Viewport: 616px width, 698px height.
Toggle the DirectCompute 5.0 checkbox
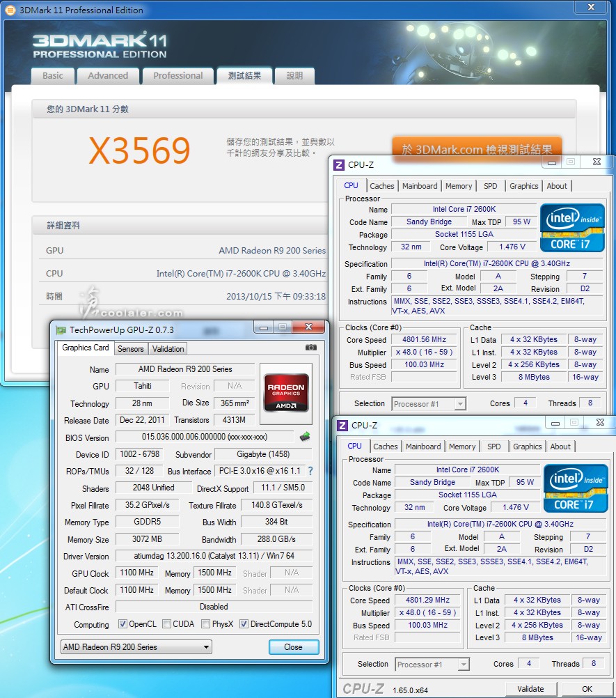coord(244,624)
